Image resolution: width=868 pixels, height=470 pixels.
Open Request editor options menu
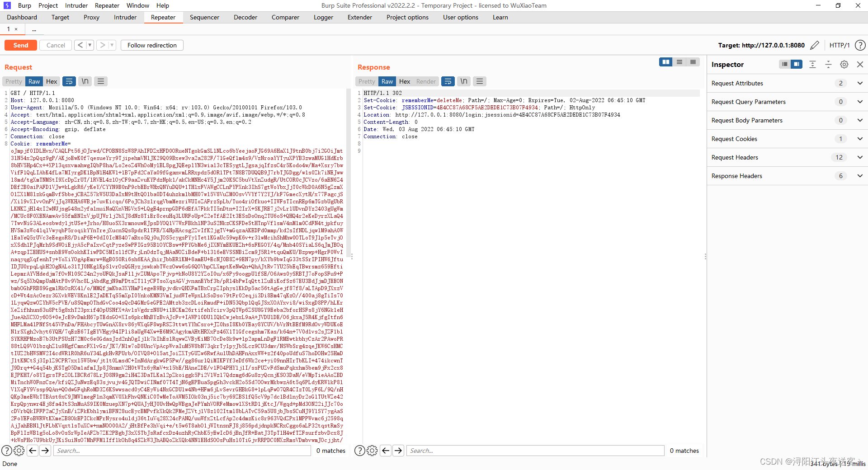tap(101, 81)
